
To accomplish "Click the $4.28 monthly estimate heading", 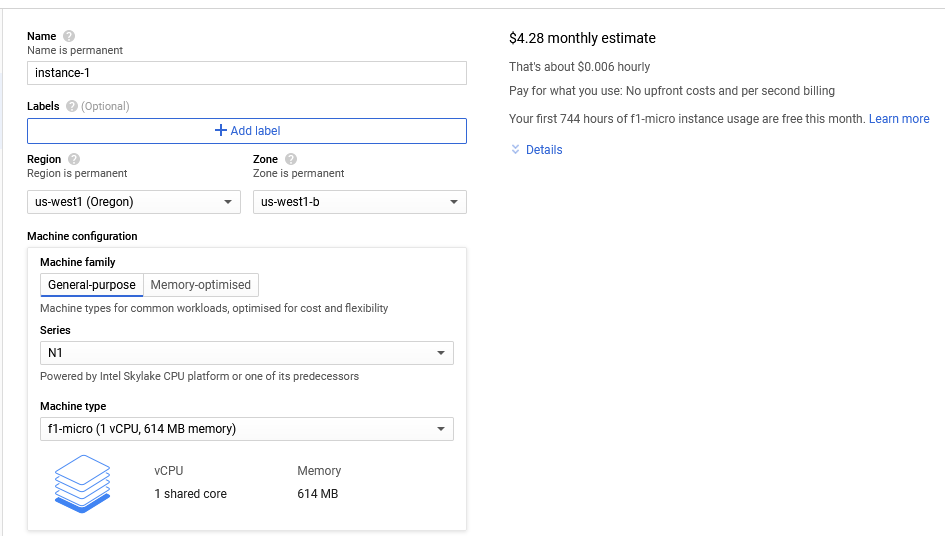I will pyautogui.click(x=582, y=38).
